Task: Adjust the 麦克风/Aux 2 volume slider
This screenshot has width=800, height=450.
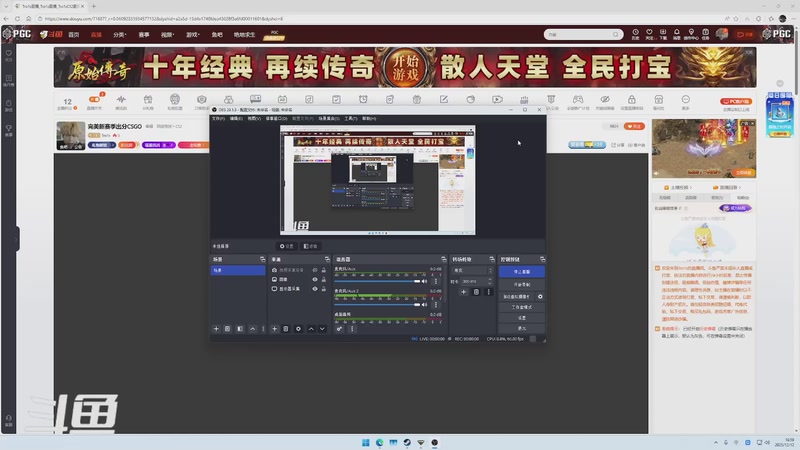Action: (378, 305)
